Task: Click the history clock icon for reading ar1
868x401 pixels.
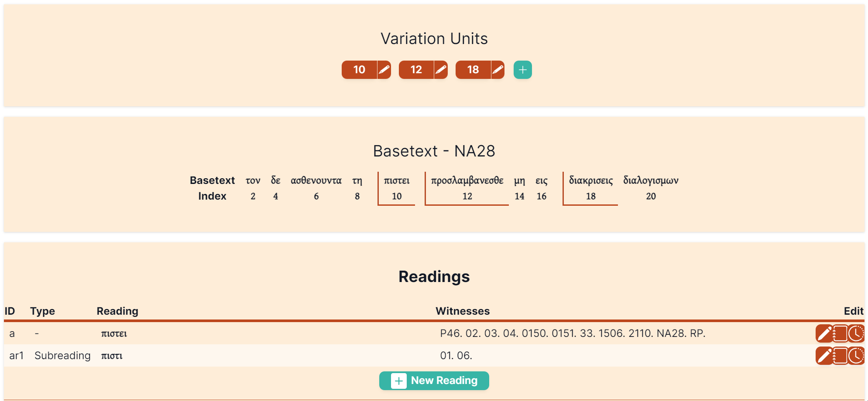Action: (856, 356)
